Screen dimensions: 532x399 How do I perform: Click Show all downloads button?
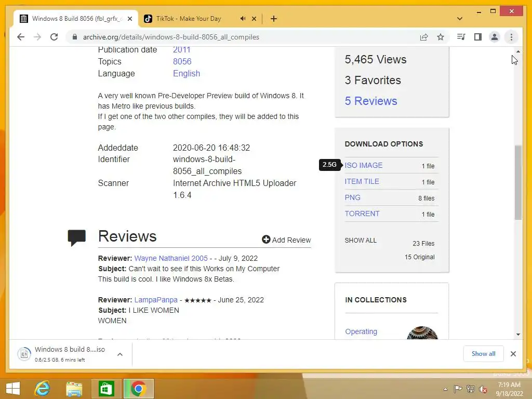tap(483, 354)
